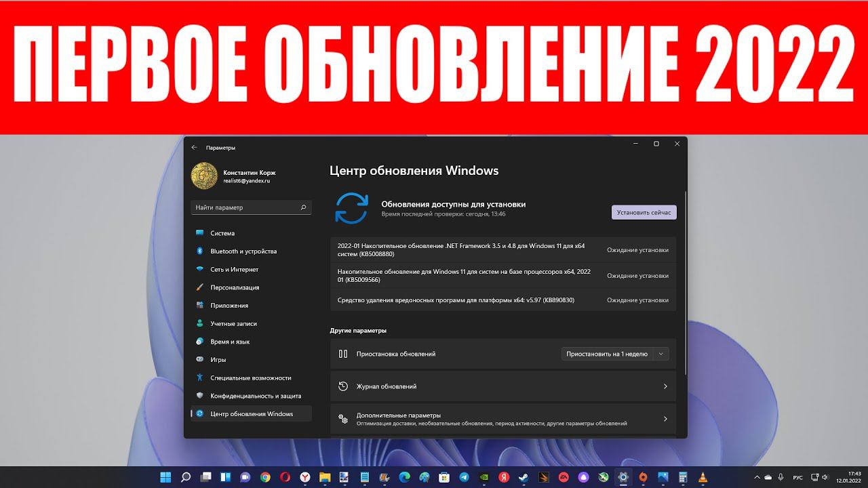Open Notepad from taskbar
This screenshot has height=488, width=868.
pos(364,476)
